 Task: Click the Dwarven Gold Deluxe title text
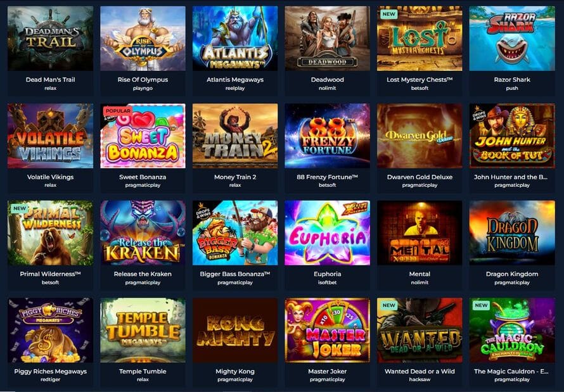pyautogui.click(x=420, y=177)
